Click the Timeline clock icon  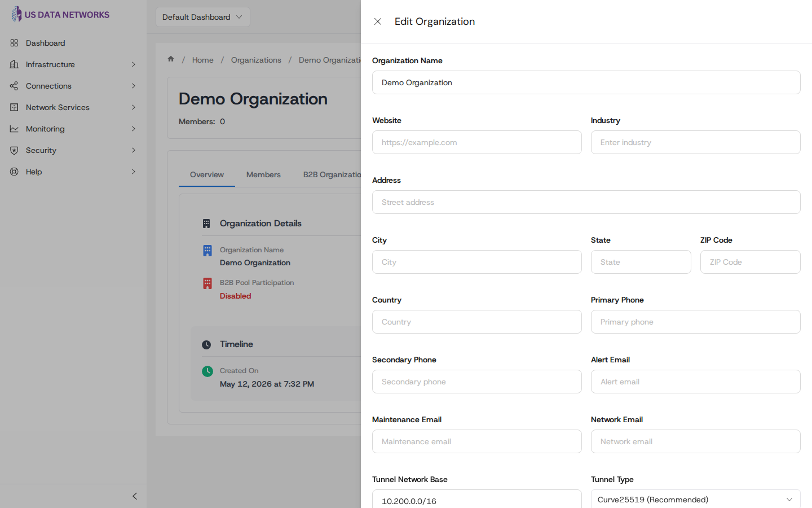coord(206,344)
